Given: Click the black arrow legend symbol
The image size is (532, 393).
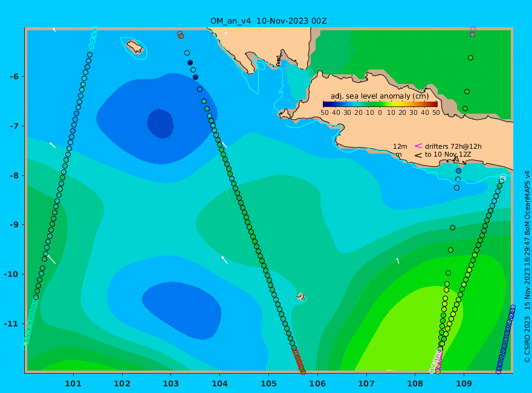Looking at the screenshot, I should (x=418, y=155).
